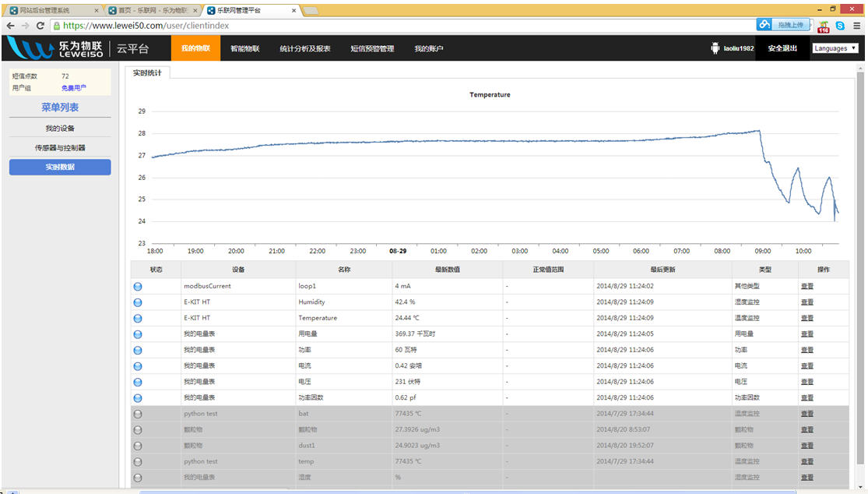The height and width of the screenshot is (494, 868).
Task: Click the Android icon beside laoliu1982
Action: [715, 48]
